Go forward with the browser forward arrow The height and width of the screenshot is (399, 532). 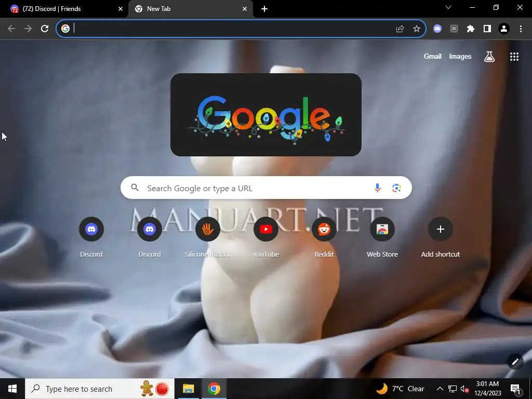click(28, 29)
